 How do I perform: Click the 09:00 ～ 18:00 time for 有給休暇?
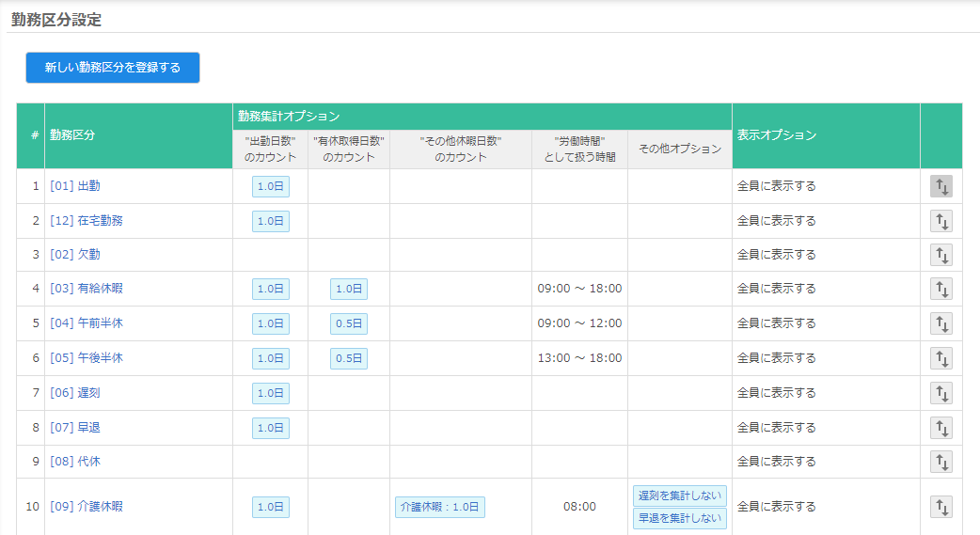pyautogui.click(x=579, y=289)
